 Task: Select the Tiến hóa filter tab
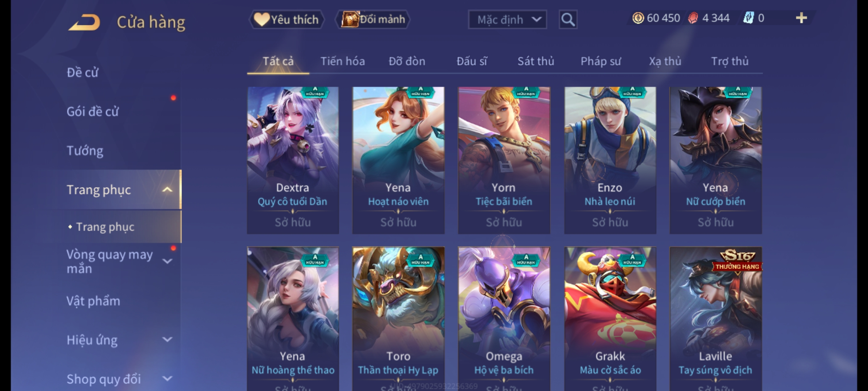point(342,61)
